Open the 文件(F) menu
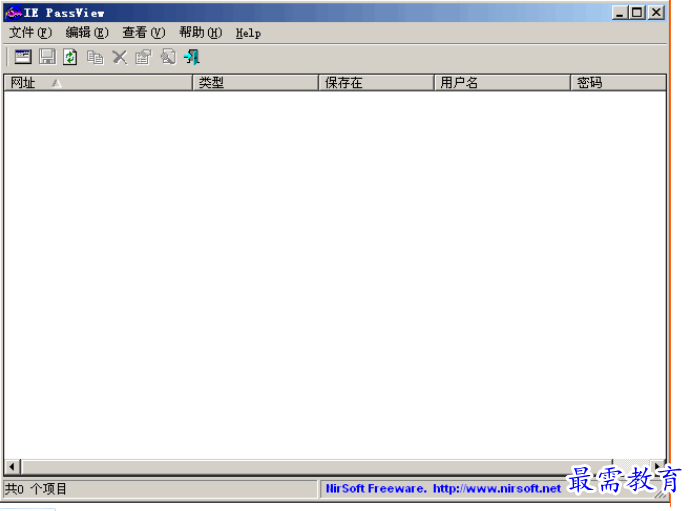This screenshot has height=511, width=690. click(x=30, y=33)
